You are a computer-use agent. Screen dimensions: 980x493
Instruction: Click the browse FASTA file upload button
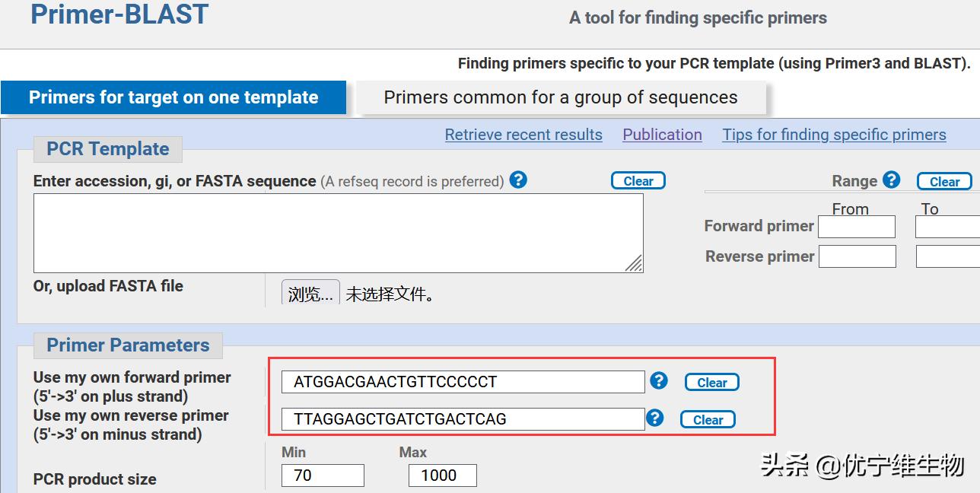310,294
